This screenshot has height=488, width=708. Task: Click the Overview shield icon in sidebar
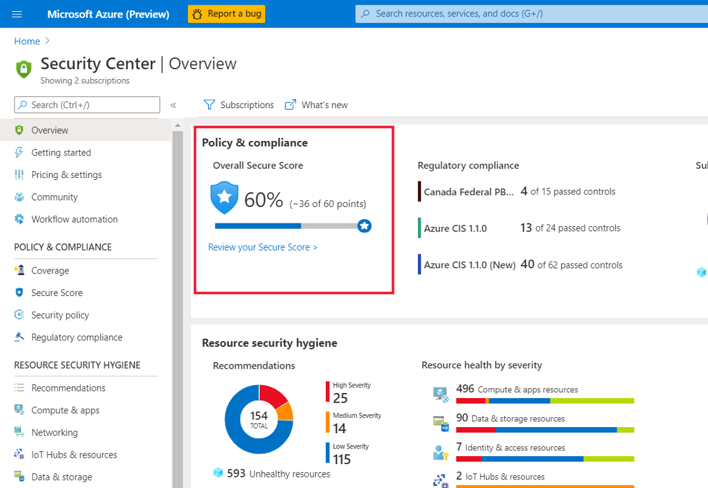click(x=19, y=130)
